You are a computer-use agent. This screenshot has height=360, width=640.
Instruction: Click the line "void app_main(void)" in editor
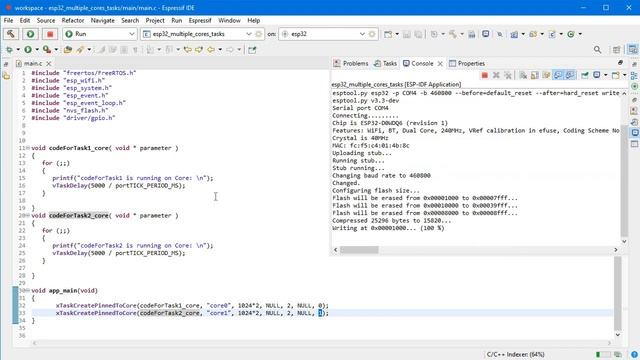click(64, 291)
